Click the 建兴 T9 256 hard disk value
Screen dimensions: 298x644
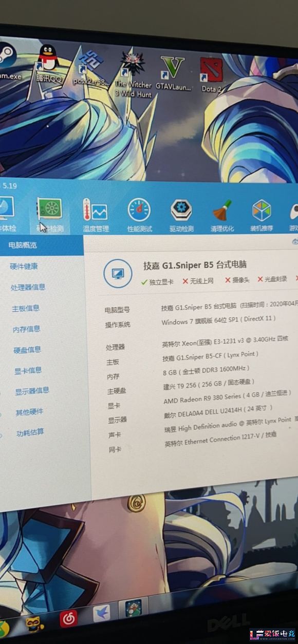(x=209, y=384)
